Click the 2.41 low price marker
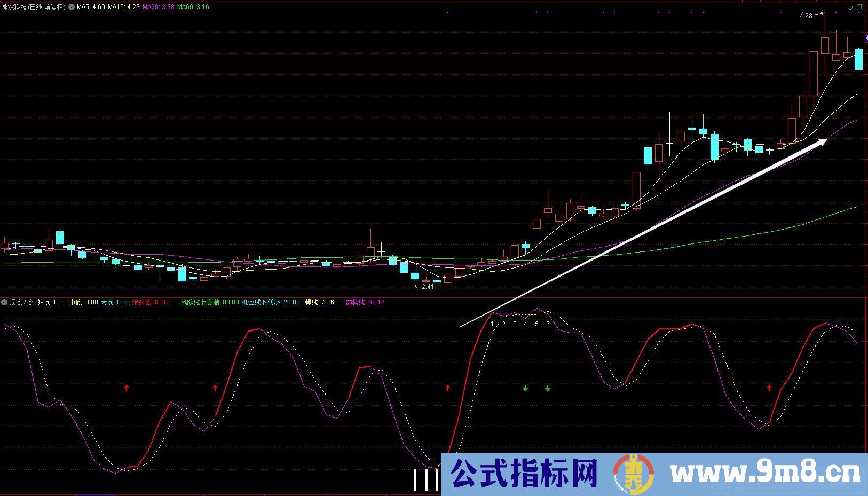Image resolution: width=868 pixels, height=496 pixels. [427, 287]
